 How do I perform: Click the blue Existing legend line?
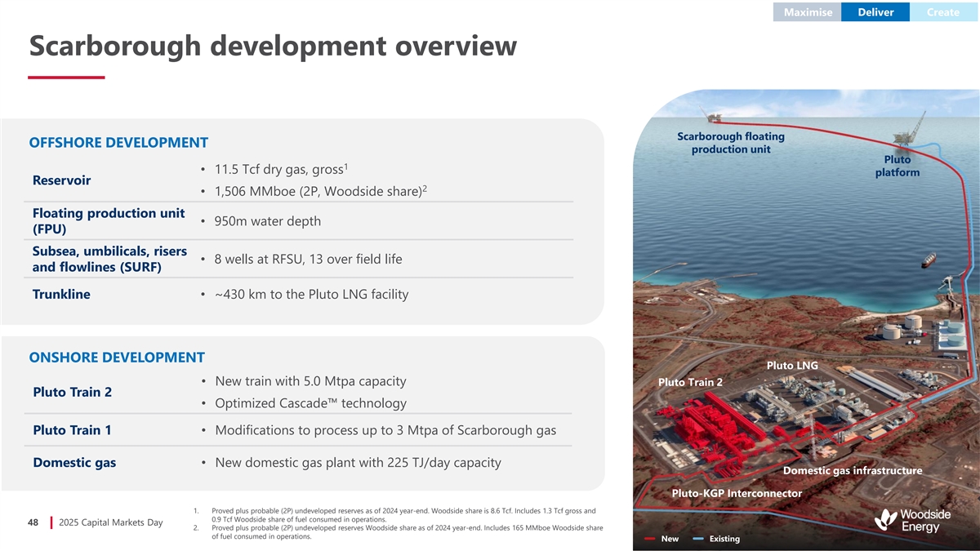pyautogui.click(x=698, y=539)
